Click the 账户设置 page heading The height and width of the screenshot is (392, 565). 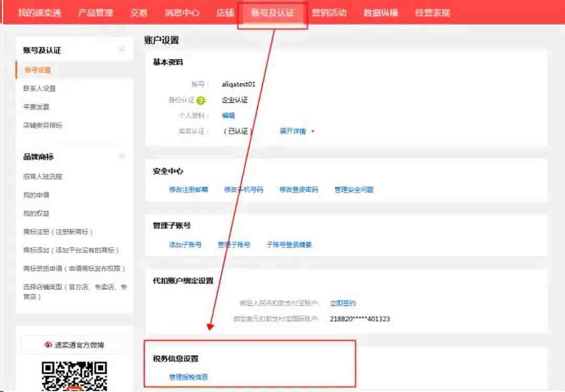(x=162, y=40)
